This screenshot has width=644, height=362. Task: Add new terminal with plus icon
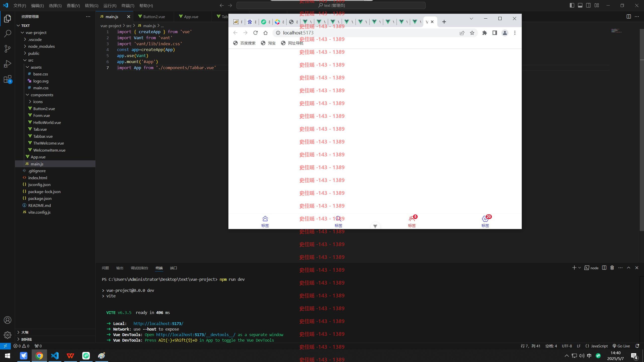(x=574, y=268)
